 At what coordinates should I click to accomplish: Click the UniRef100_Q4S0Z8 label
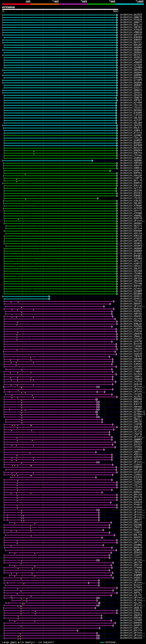tap(131, 638)
